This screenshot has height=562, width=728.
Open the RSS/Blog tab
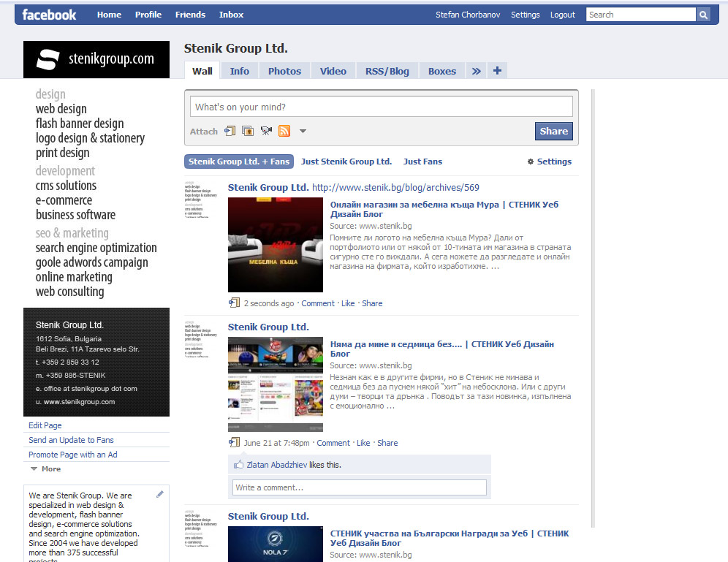[x=387, y=71]
